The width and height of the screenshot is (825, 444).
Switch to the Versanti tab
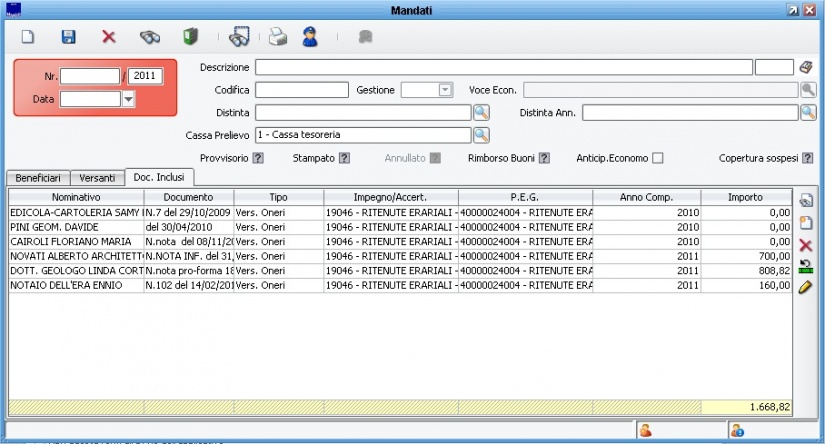[x=99, y=177]
